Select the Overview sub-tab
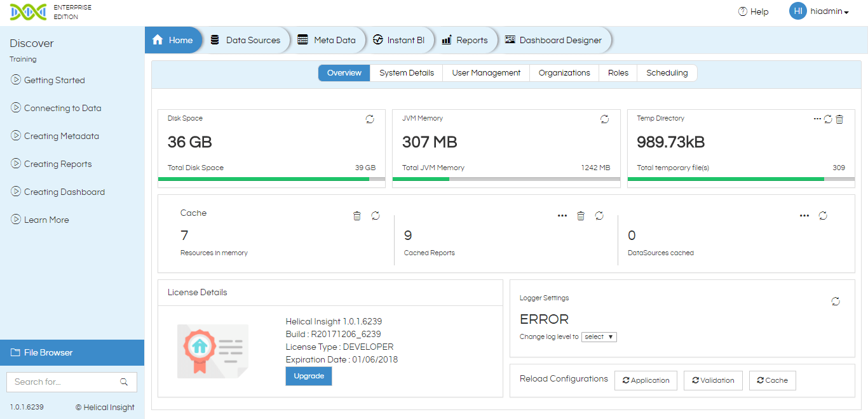The image size is (868, 419). tap(344, 73)
